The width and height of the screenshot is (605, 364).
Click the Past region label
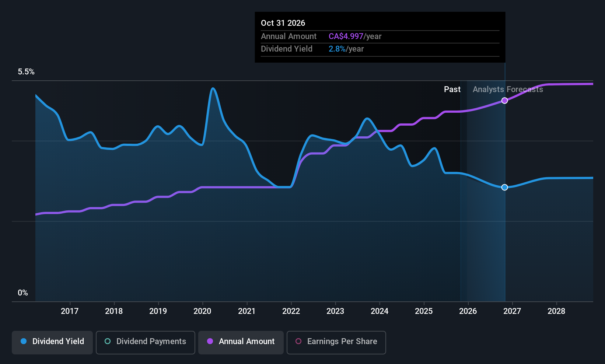452,90
